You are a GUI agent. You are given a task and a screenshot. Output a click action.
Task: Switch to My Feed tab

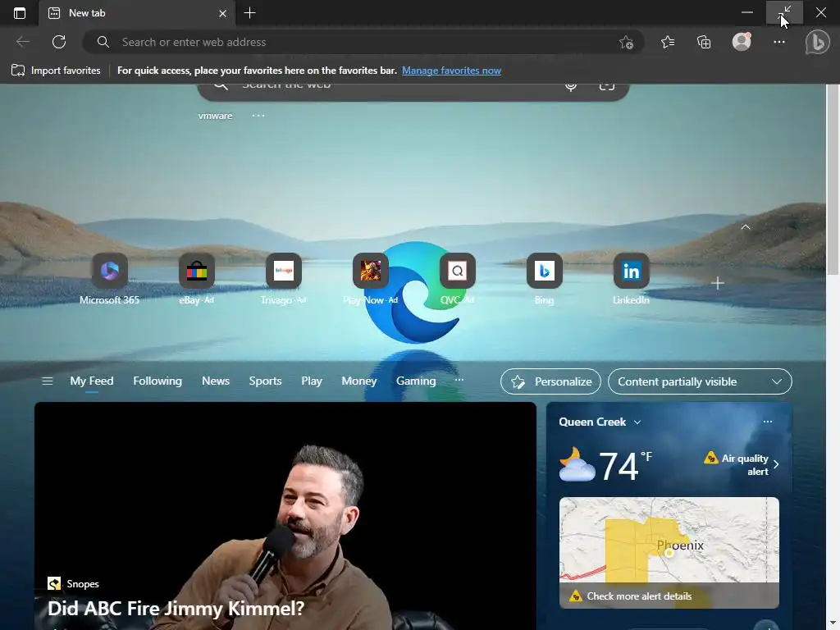(92, 381)
